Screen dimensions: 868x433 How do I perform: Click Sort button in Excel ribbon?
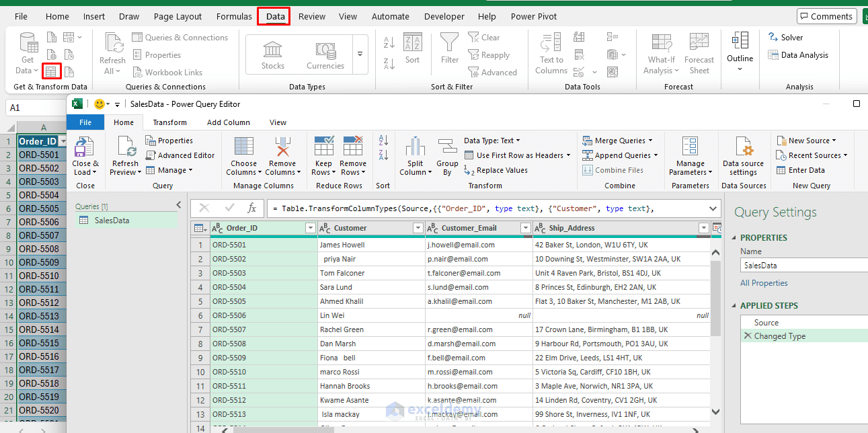(412, 49)
